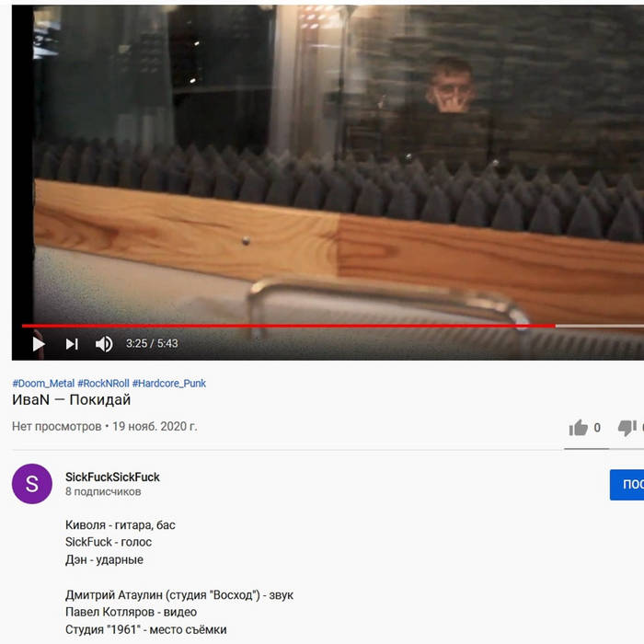Click the like count number 0
The image size is (644, 644).
pyautogui.click(x=597, y=428)
